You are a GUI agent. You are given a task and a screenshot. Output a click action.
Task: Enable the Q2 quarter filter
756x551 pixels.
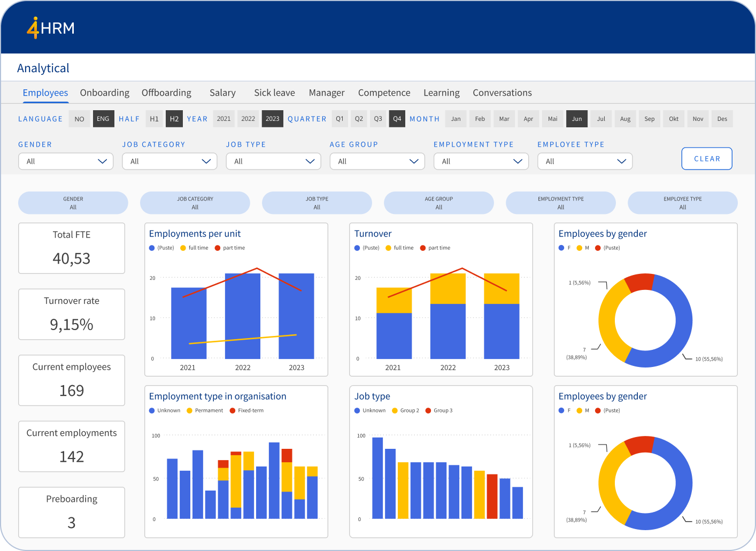tap(359, 119)
